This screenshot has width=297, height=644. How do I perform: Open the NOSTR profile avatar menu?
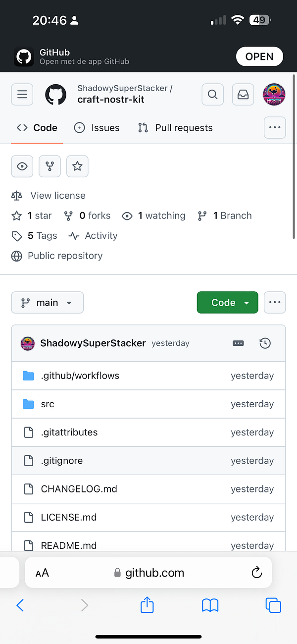tap(274, 94)
